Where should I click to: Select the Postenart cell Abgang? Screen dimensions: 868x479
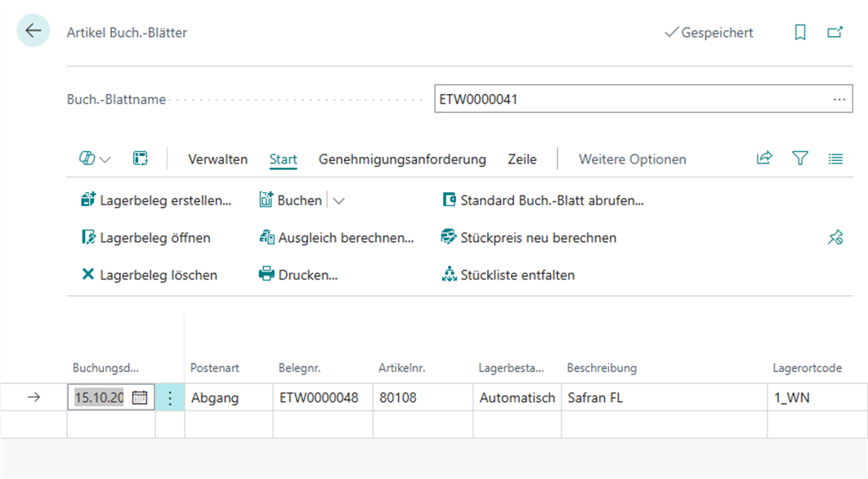tap(229, 397)
